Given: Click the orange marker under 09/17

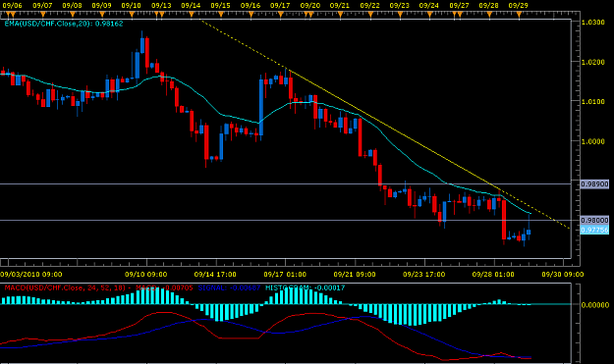Looking at the screenshot, I should click(x=281, y=15).
